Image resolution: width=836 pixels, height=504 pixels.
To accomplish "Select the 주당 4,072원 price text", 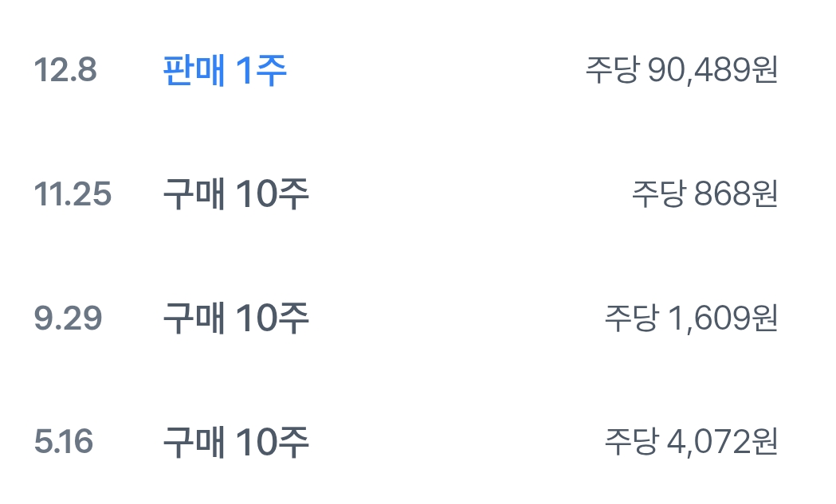I will pyautogui.click(x=691, y=442).
